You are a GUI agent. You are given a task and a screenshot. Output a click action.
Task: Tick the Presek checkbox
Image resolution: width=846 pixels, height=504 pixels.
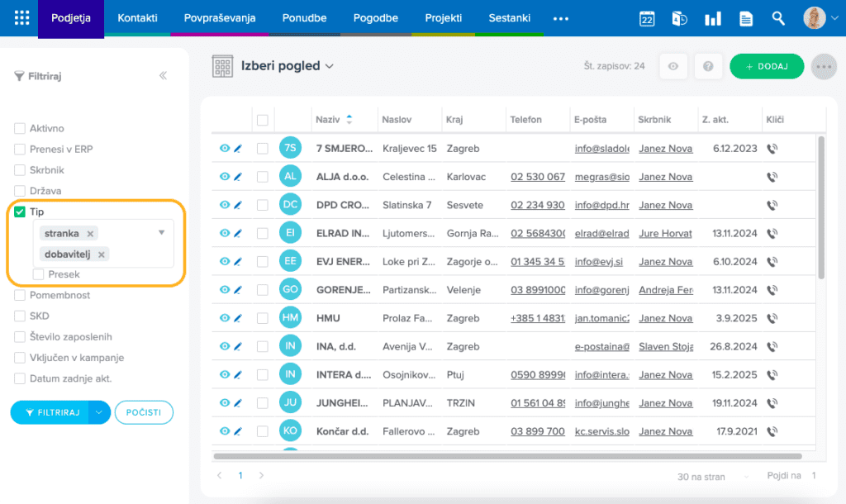[39, 274]
